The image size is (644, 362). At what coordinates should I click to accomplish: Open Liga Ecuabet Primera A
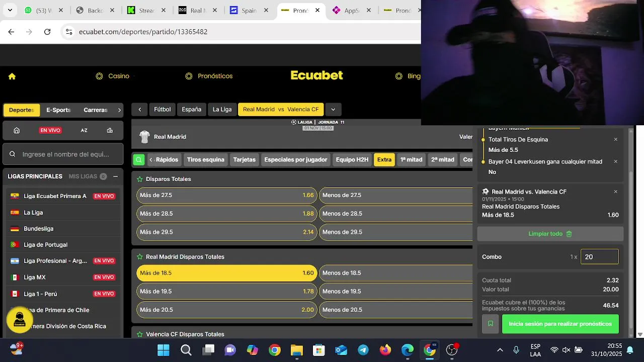pos(63,196)
